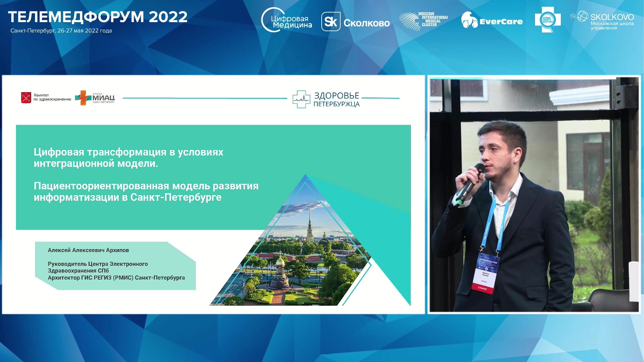Click the Руководитель Центра Электронного Здравоохранения text

click(x=98, y=267)
